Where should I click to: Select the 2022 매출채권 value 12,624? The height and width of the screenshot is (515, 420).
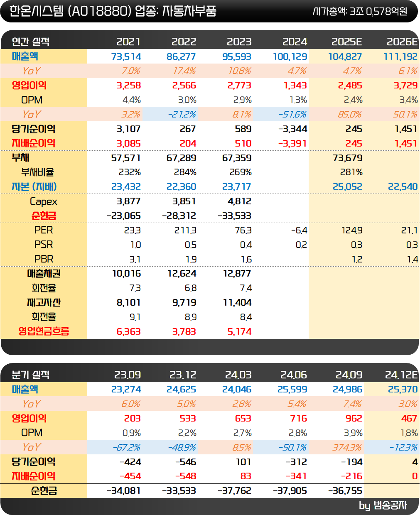(182, 273)
